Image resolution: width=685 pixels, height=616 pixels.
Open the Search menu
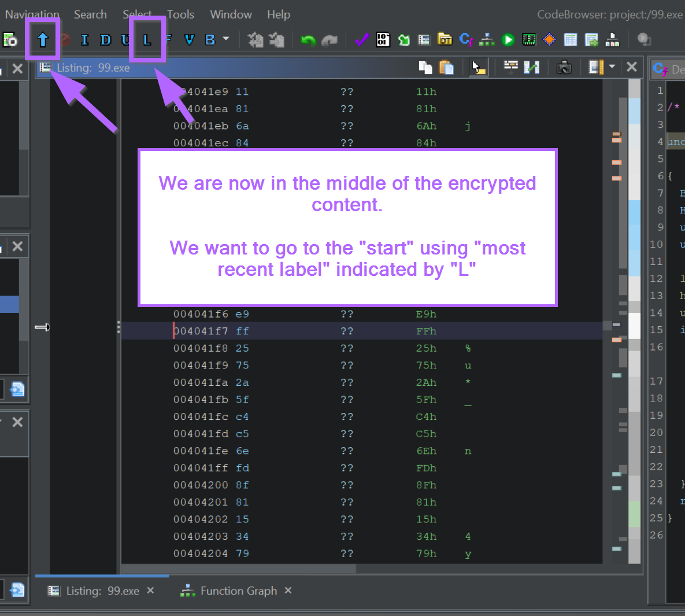coord(90,14)
